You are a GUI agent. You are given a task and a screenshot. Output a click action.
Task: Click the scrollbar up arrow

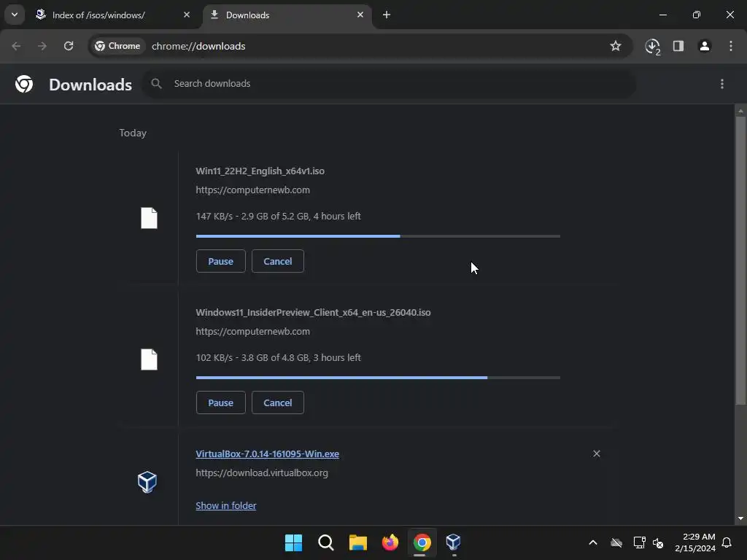[x=740, y=111]
